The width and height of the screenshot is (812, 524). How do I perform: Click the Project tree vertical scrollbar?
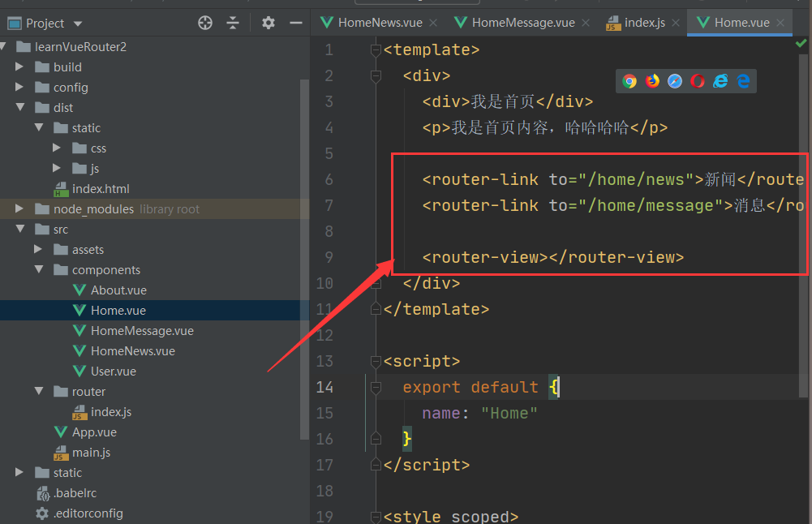click(304, 259)
